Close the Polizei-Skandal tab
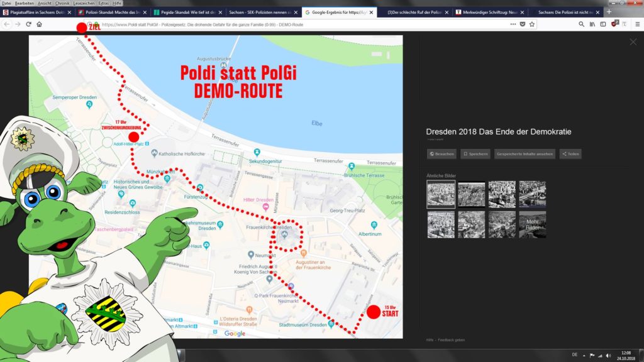 click(145, 13)
